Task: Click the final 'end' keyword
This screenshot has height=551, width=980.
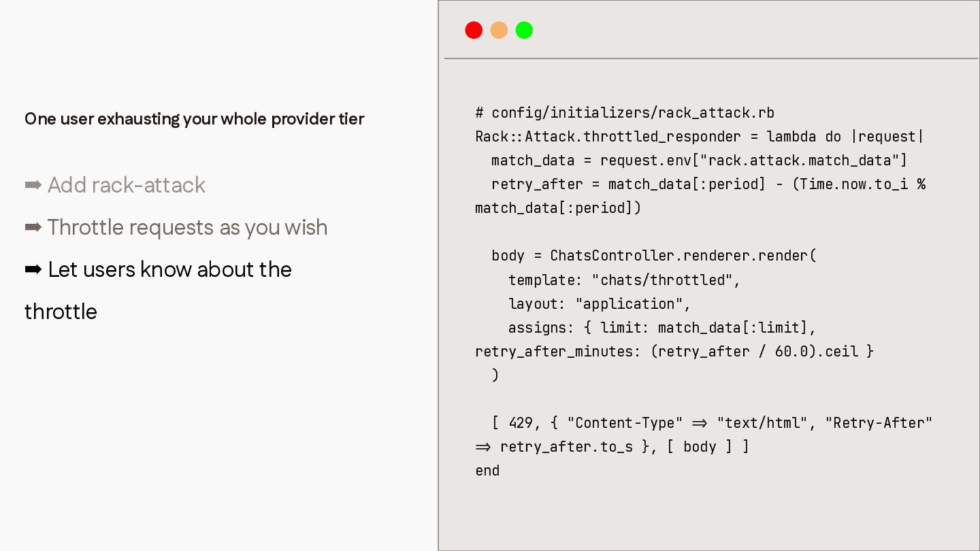Action: pos(487,471)
